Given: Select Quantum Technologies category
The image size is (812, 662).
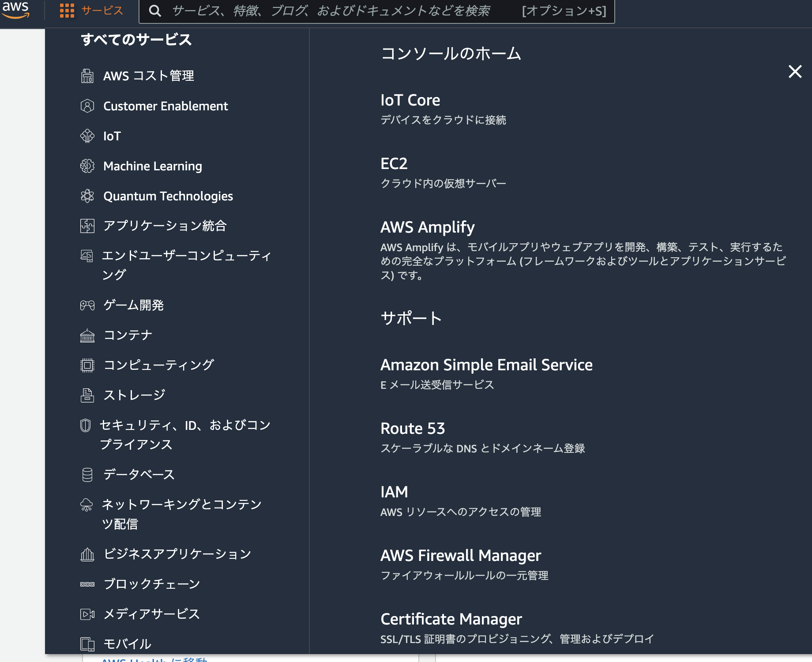Looking at the screenshot, I should pyautogui.click(x=168, y=196).
